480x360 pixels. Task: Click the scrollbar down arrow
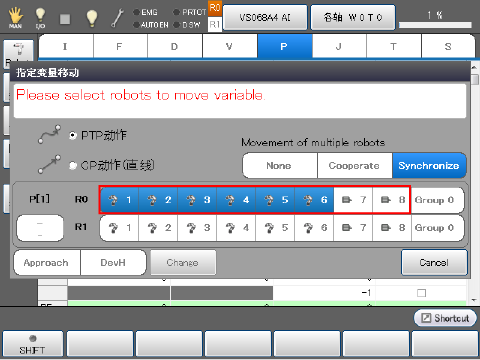[x=475, y=300]
